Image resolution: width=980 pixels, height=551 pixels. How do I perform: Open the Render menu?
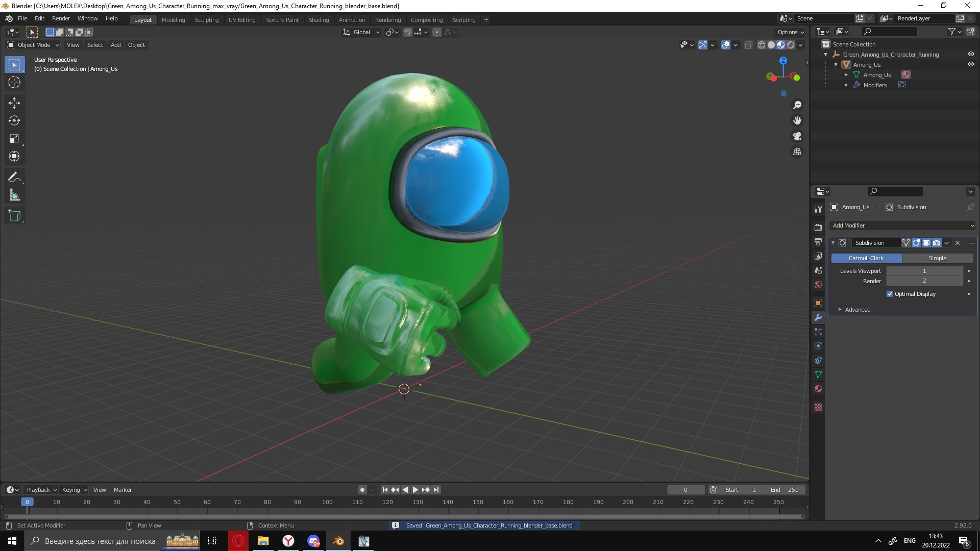pyautogui.click(x=61, y=18)
